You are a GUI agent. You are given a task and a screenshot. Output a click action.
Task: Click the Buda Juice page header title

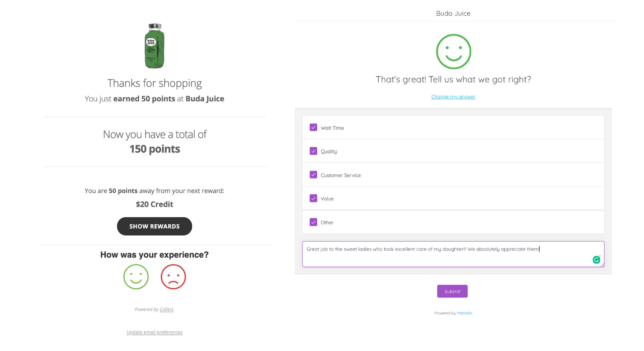453,13
